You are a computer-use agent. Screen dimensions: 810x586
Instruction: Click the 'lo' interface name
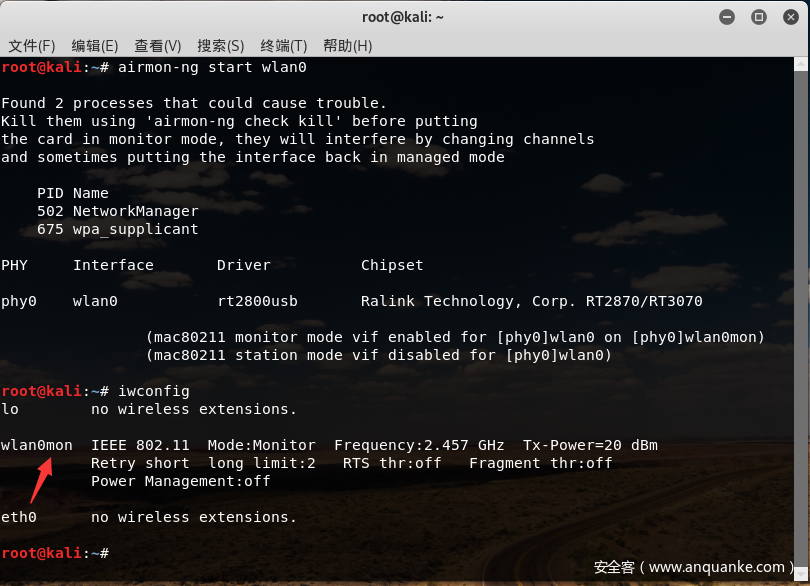(10, 409)
